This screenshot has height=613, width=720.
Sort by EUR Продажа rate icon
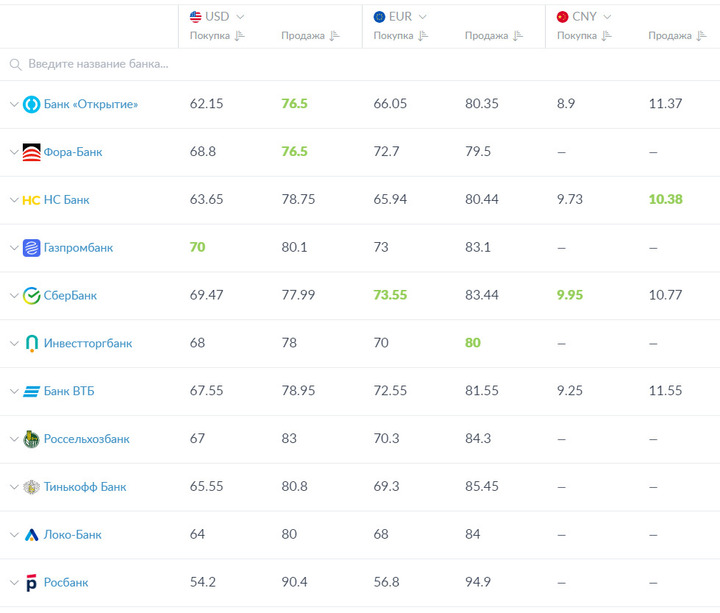pyautogui.click(x=518, y=36)
